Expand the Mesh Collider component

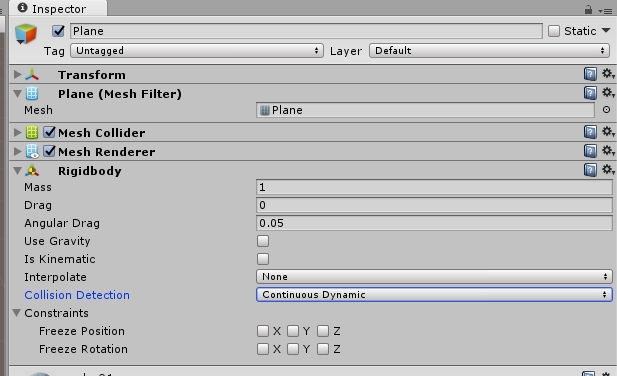coord(17,132)
